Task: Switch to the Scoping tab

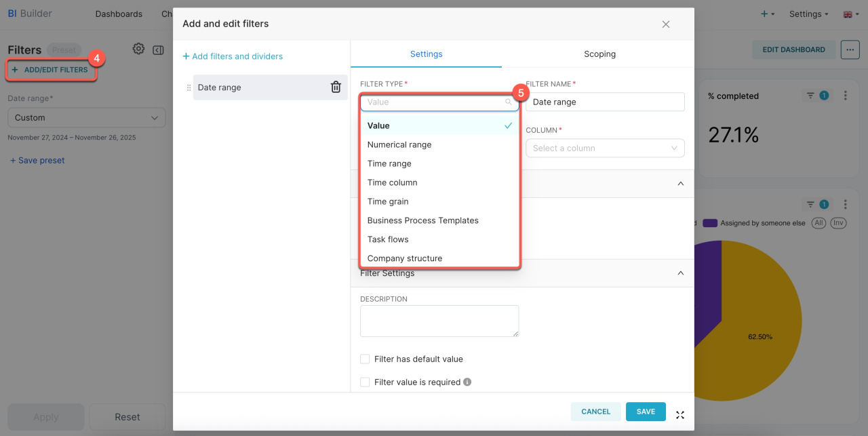Action: [x=599, y=54]
